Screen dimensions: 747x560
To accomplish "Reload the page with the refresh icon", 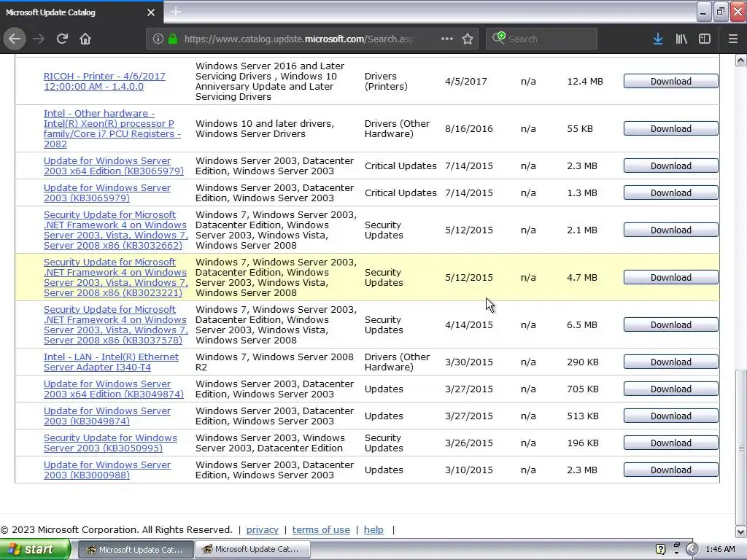I will pyautogui.click(x=62, y=39).
